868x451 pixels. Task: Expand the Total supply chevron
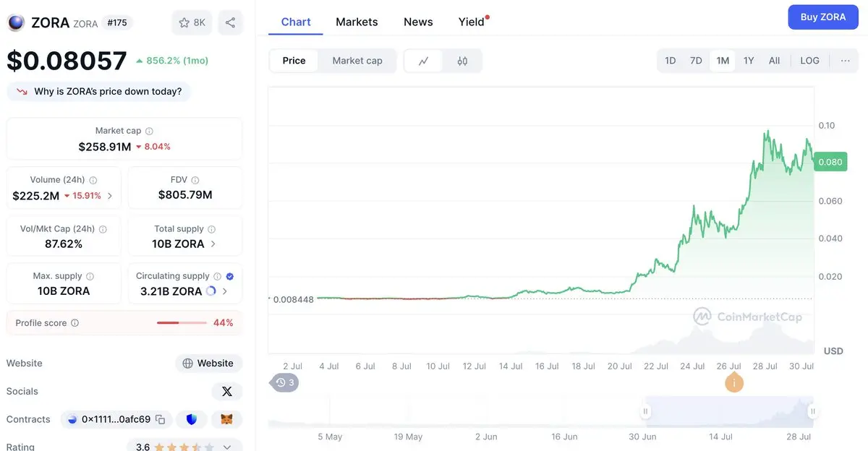tap(213, 244)
